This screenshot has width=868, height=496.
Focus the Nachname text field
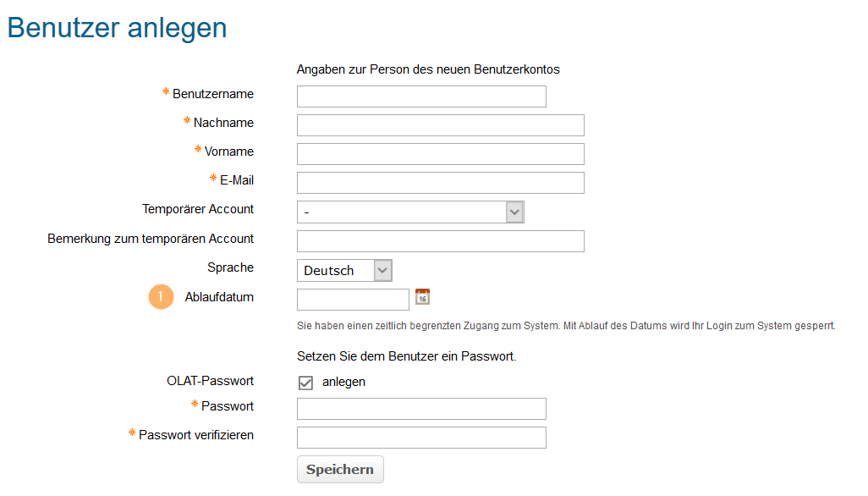tap(440, 124)
